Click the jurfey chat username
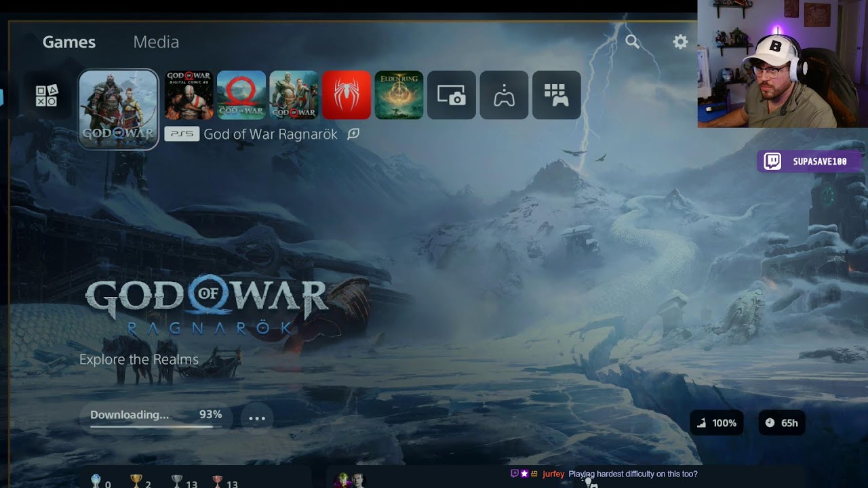 pyautogui.click(x=553, y=474)
